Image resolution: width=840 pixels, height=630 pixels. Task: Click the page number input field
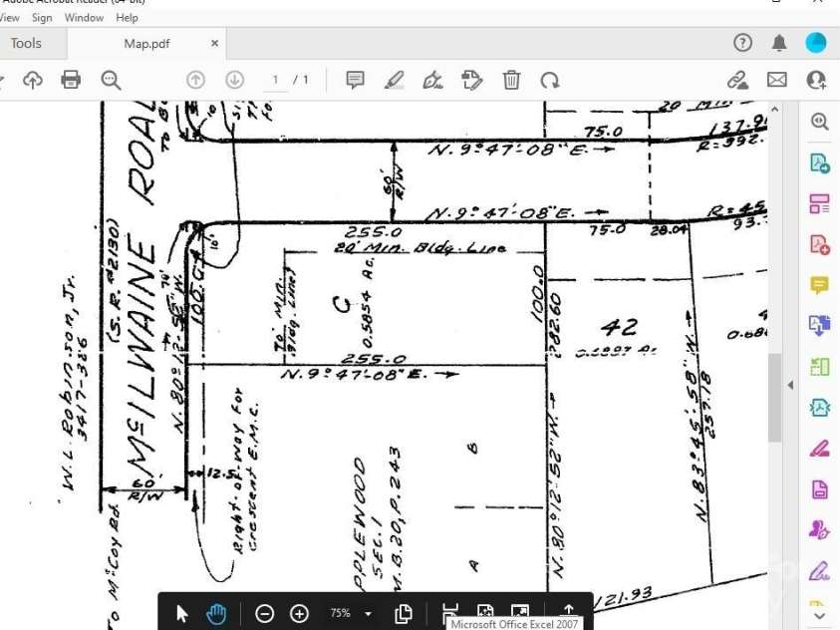274,80
